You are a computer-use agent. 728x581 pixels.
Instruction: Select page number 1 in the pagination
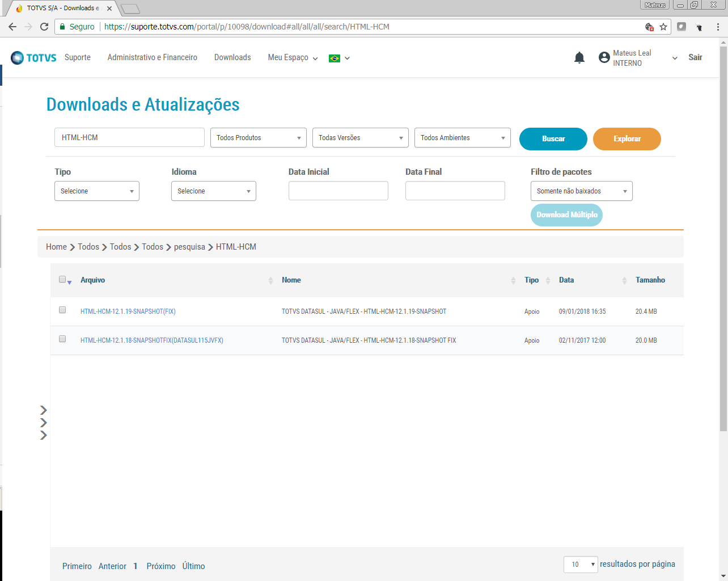pos(136,566)
